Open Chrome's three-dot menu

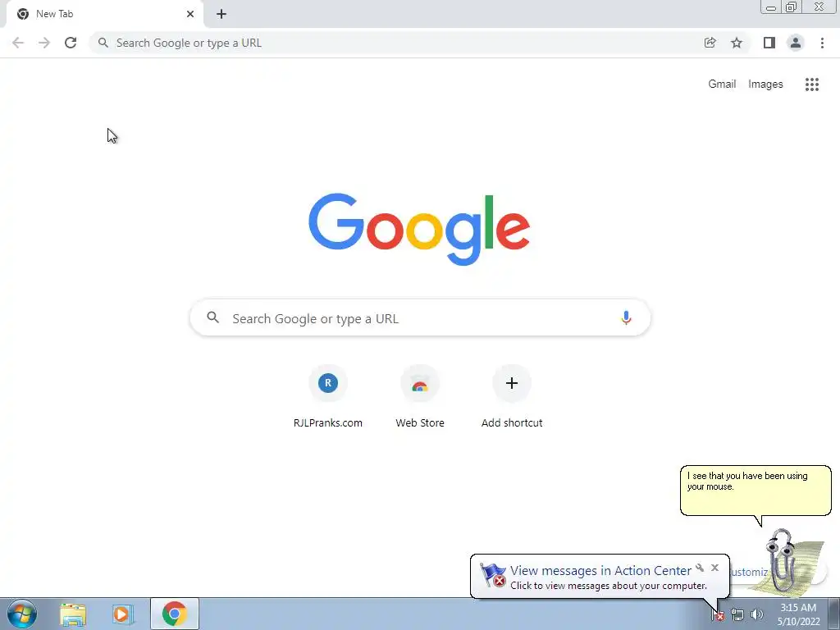822,43
